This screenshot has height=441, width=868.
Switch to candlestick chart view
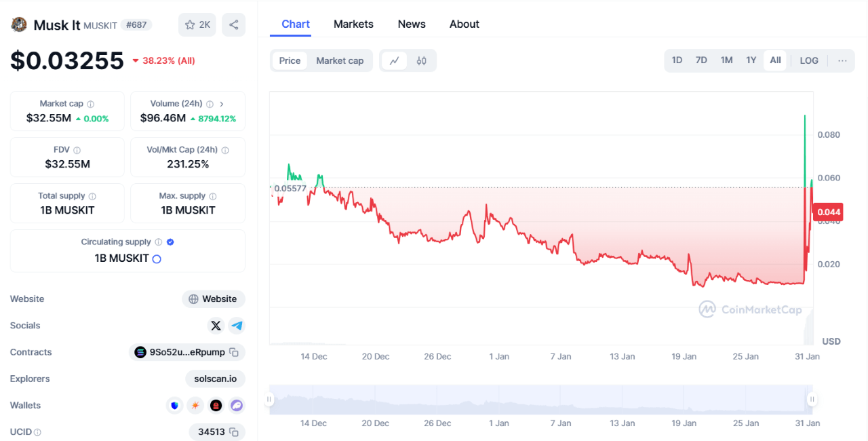tap(421, 60)
